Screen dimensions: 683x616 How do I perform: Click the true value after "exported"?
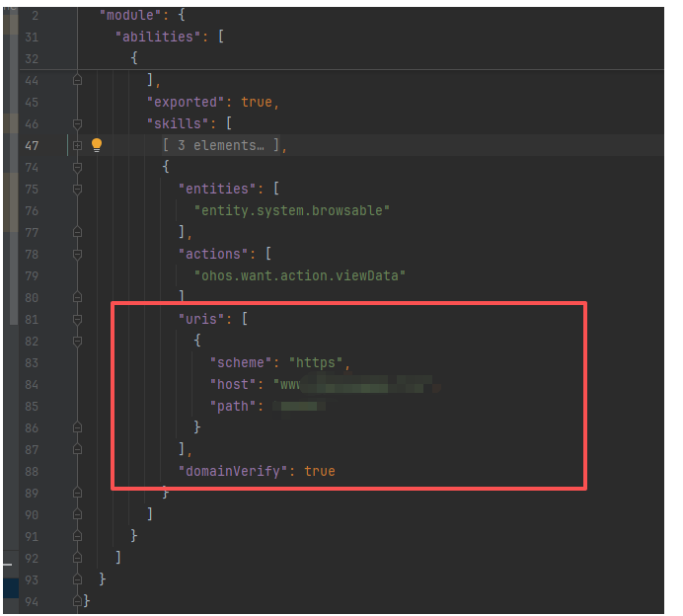coord(257,102)
